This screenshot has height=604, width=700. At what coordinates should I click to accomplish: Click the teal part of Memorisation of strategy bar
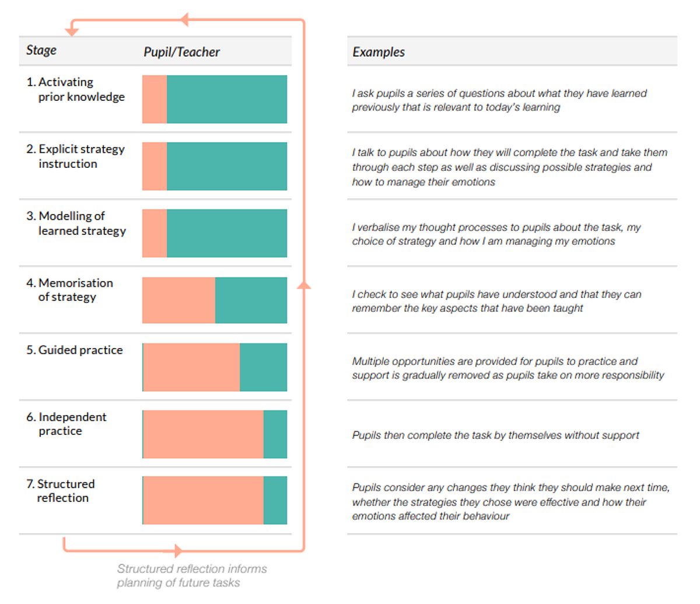[251, 300]
